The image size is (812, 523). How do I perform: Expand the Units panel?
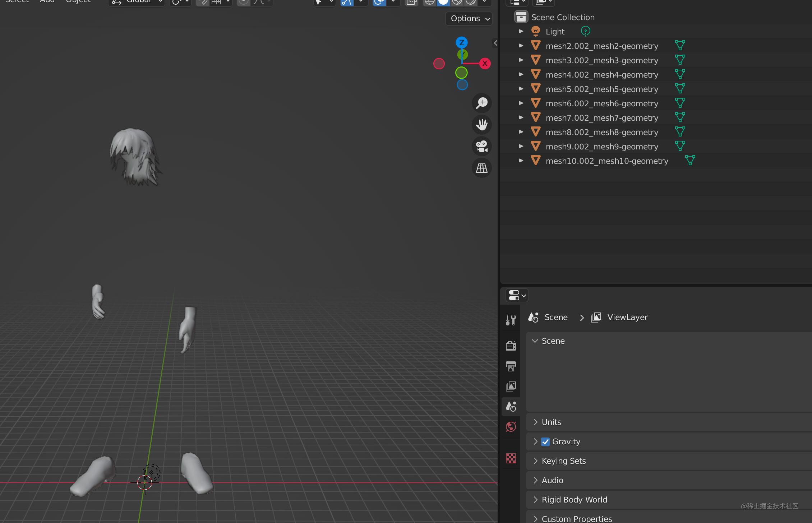coord(551,422)
